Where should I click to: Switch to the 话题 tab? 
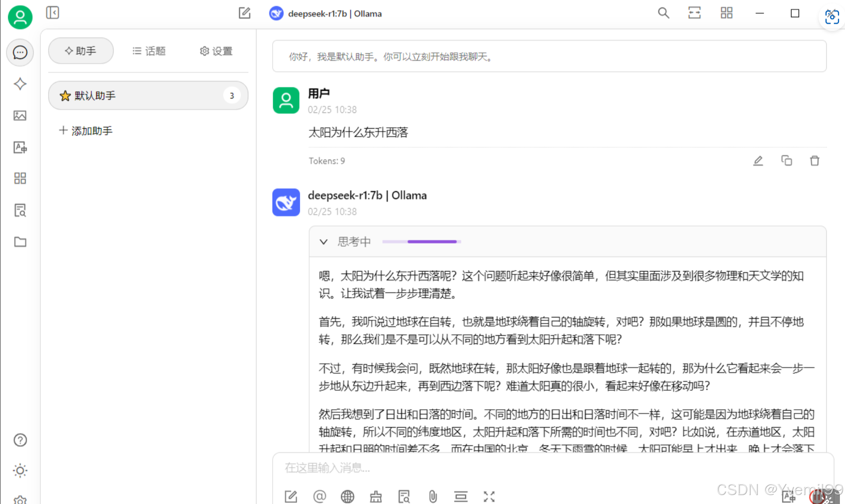149,51
